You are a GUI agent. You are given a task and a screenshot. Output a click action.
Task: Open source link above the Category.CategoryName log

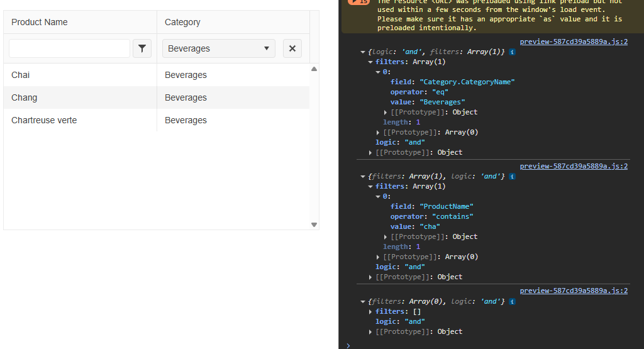[x=574, y=42]
